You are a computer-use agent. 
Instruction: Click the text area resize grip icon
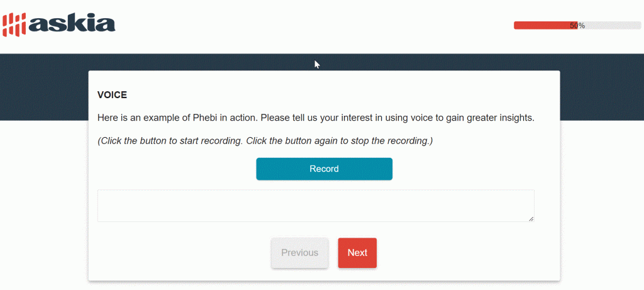(x=531, y=219)
